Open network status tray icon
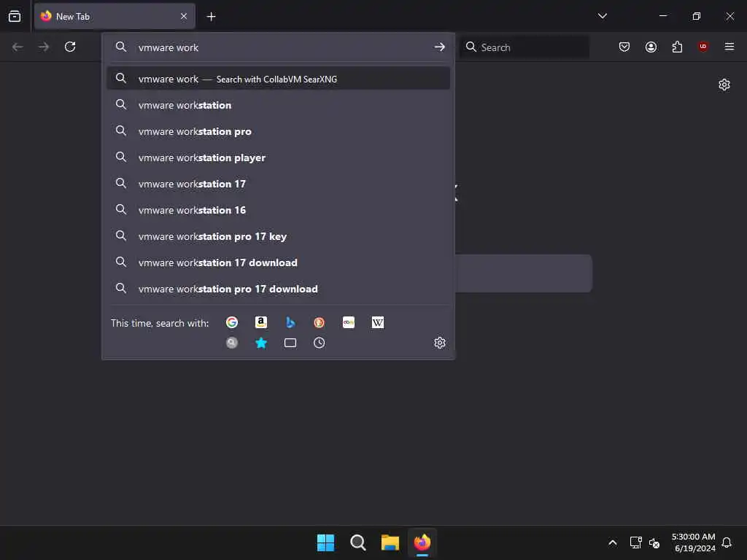The image size is (747, 560). pyautogui.click(x=635, y=542)
